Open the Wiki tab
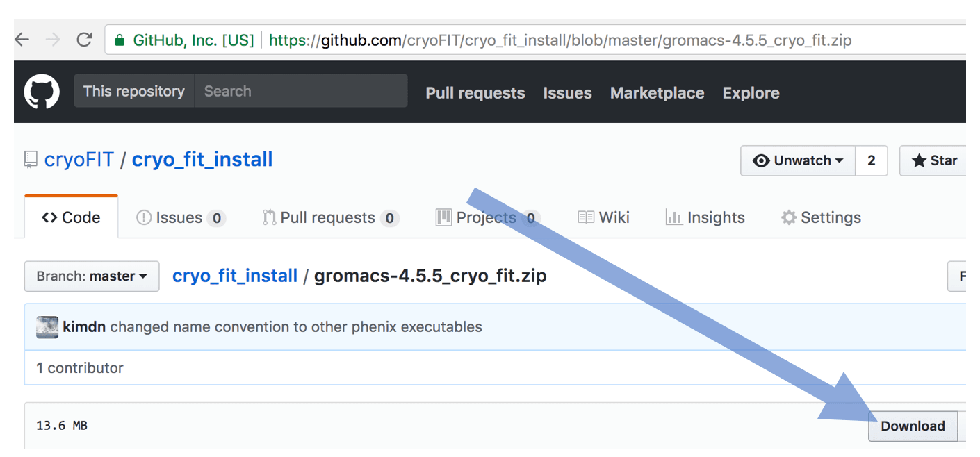The image size is (980, 457). [x=603, y=217]
